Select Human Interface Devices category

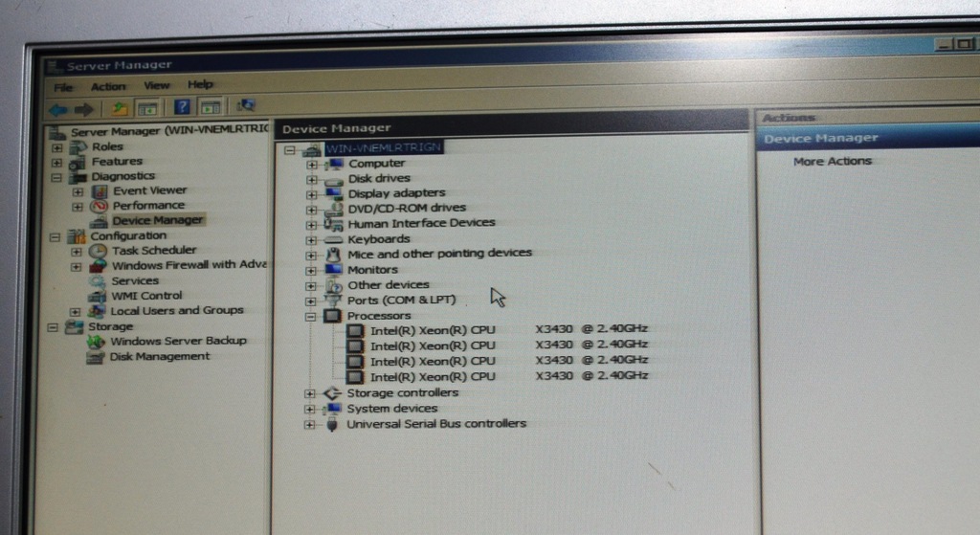click(421, 223)
